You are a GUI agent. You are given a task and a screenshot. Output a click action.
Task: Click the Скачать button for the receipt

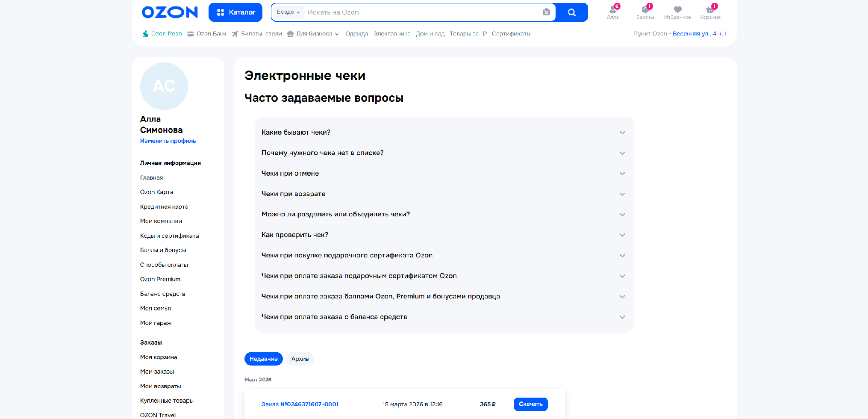click(x=530, y=404)
